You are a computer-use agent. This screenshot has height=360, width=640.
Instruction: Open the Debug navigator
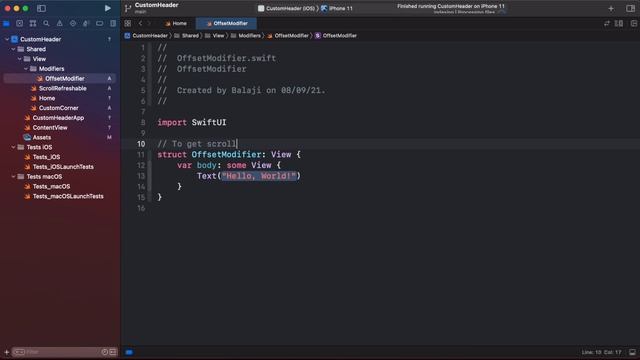[x=86, y=24]
